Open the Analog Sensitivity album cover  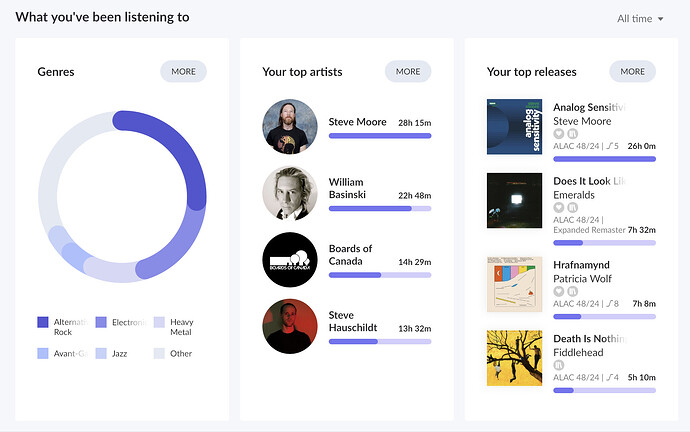[x=514, y=127]
